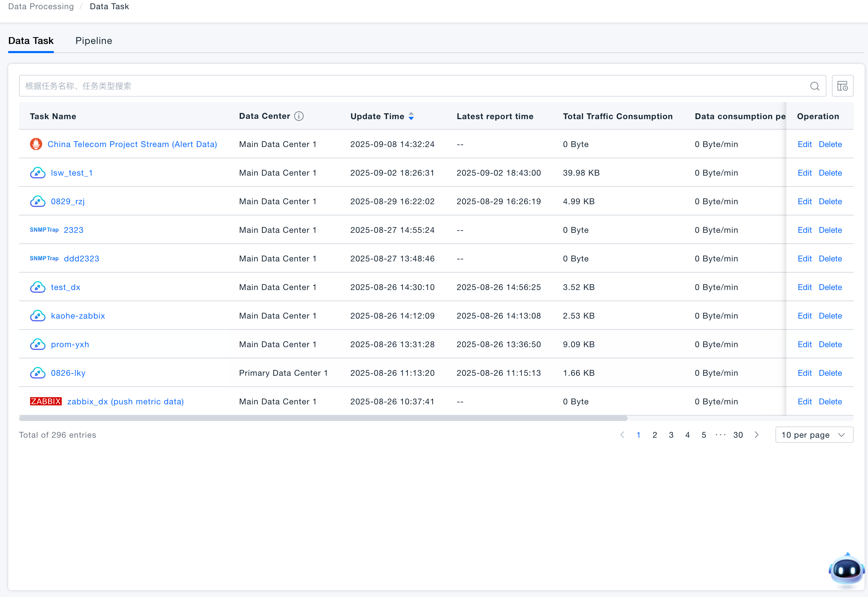Image resolution: width=868 pixels, height=597 pixels.
Task: Delete the prom-yxh task
Action: (830, 344)
